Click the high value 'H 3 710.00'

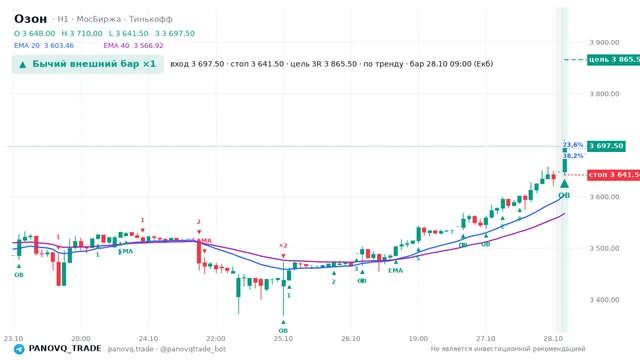coord(82,33)
